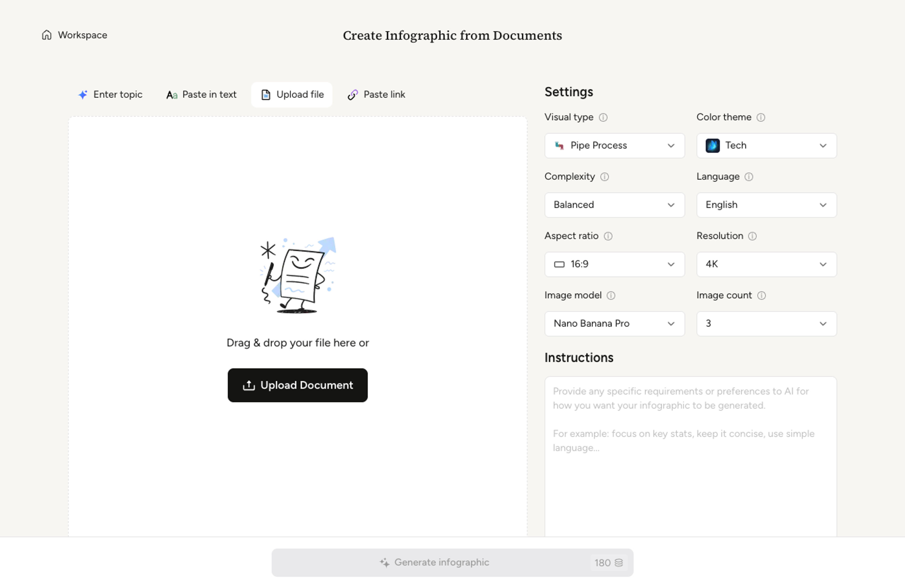Open the Language English dropdown
This screenshot has height=588, width=905.
766,205
